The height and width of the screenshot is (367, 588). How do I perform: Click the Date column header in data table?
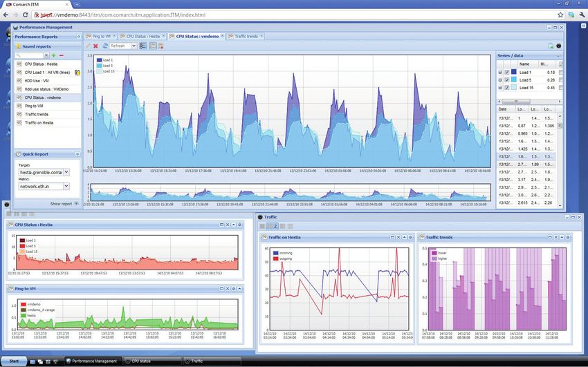click(x=505, y=109)
